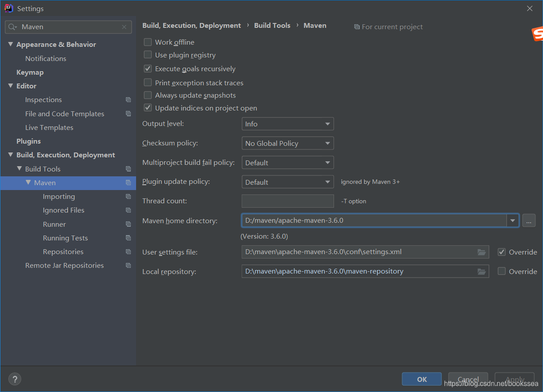The width and height of the screenshot is (543, 392).
Task: Click project-level icon beside Importing
Action: [128, 196]
